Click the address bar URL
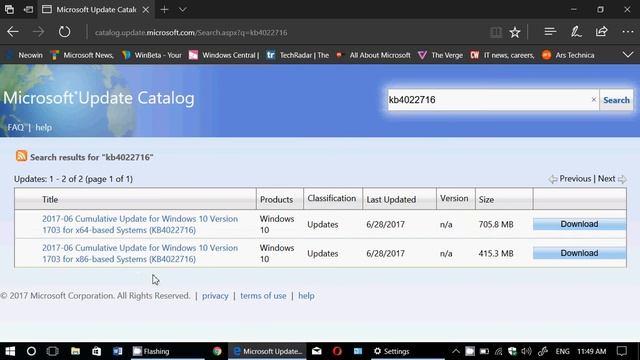The width and height of the screenshot is (640, 360). coord(191,32)
